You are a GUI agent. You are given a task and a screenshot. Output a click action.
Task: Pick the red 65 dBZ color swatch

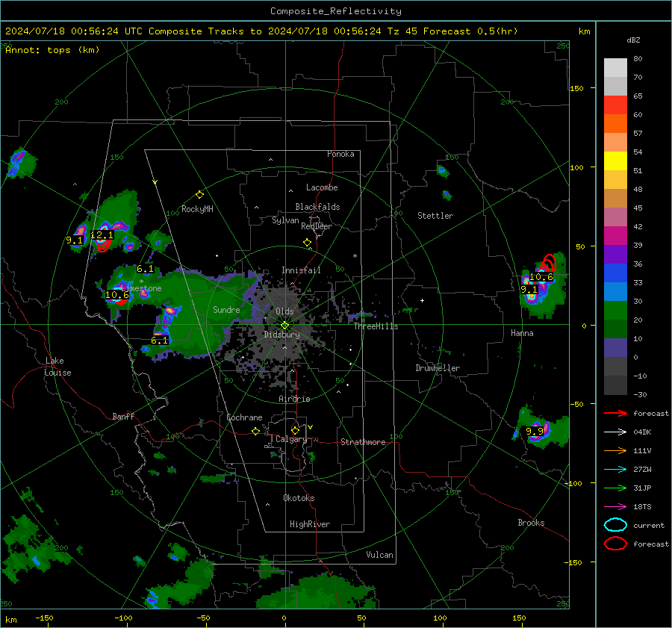pos(615,105)
